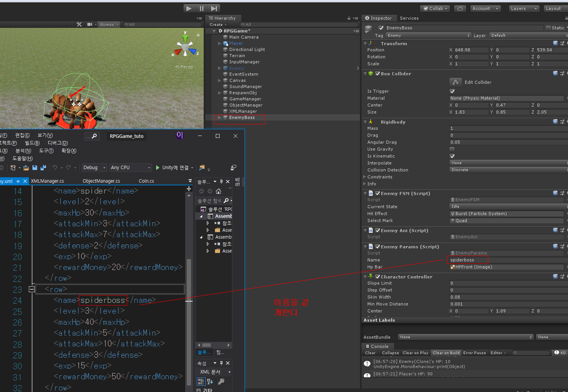This screenshot has height=392, width=568.
Task: Click Live Share feedback icon in Visual Studio
Action: coord(234,168)
